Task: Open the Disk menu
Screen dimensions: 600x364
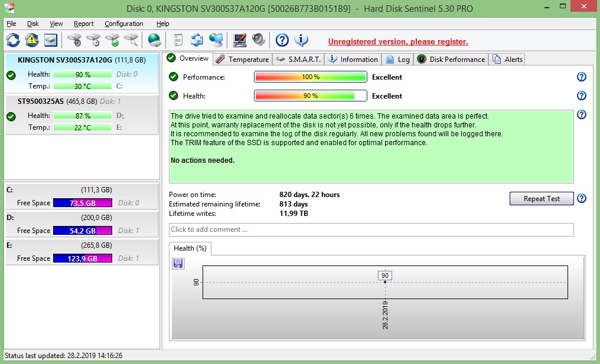Action: click(x=33, y=24)
